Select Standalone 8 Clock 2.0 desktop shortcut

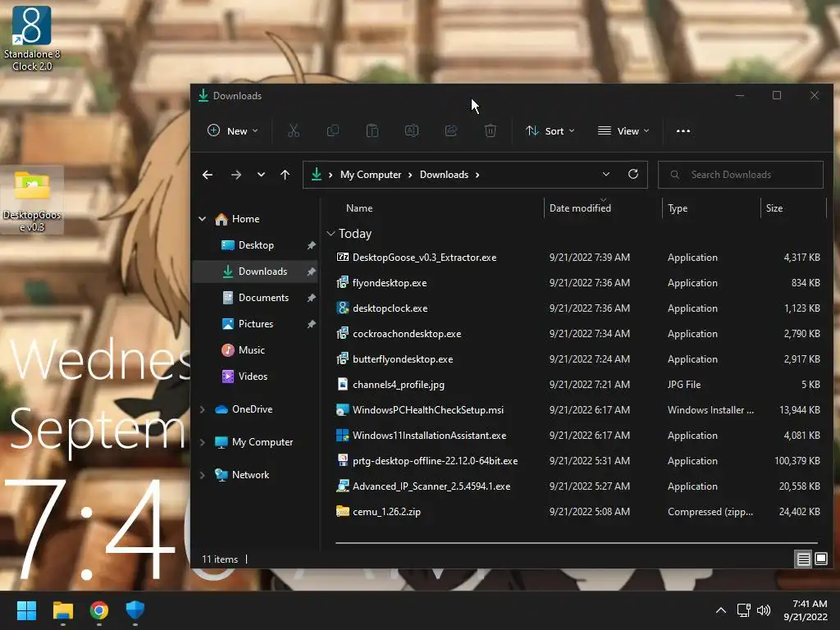pos(32,39)
